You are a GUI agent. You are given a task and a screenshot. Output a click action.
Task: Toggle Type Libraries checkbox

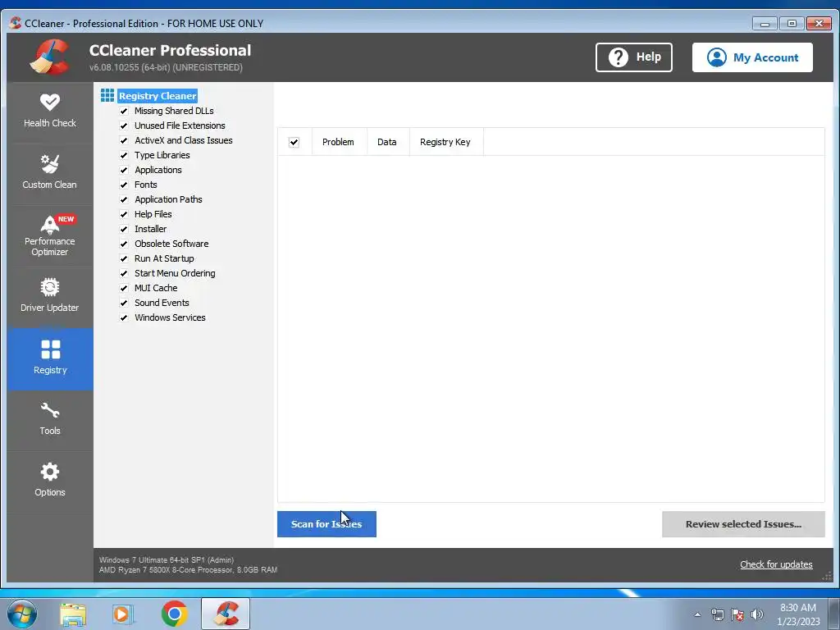124,155
